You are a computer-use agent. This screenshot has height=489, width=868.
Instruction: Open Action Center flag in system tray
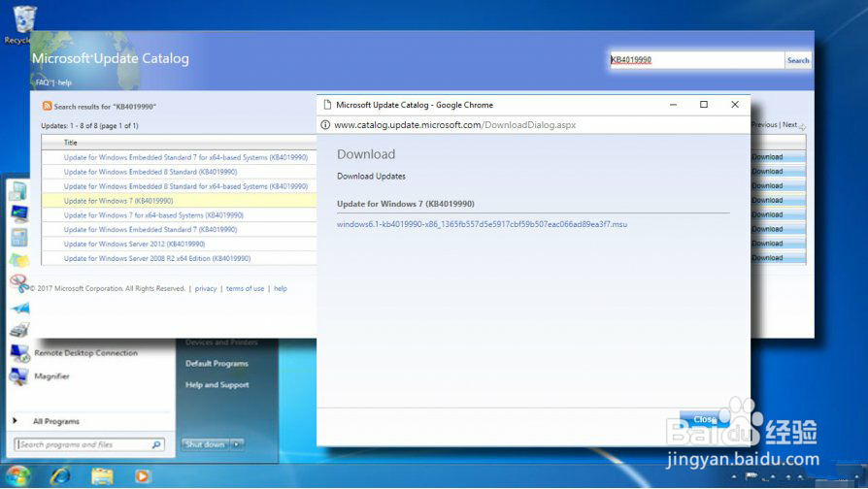[751, 475]
